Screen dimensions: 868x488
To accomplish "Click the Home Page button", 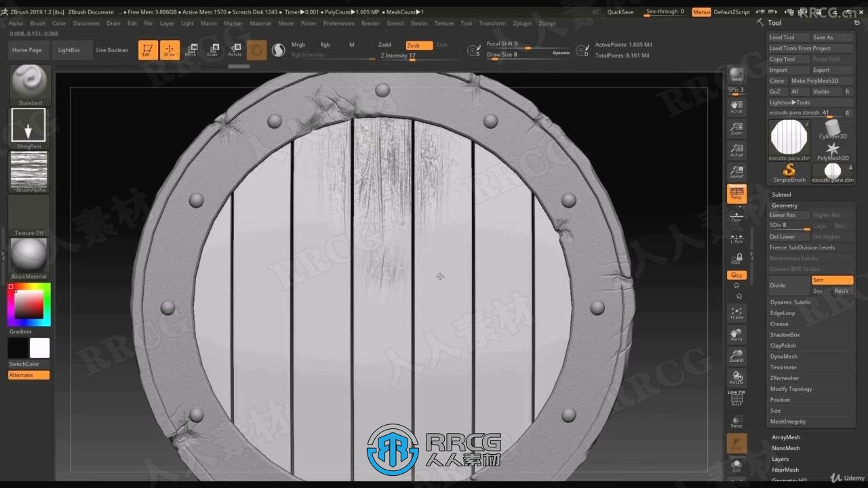I will click(x=27, y=50).
